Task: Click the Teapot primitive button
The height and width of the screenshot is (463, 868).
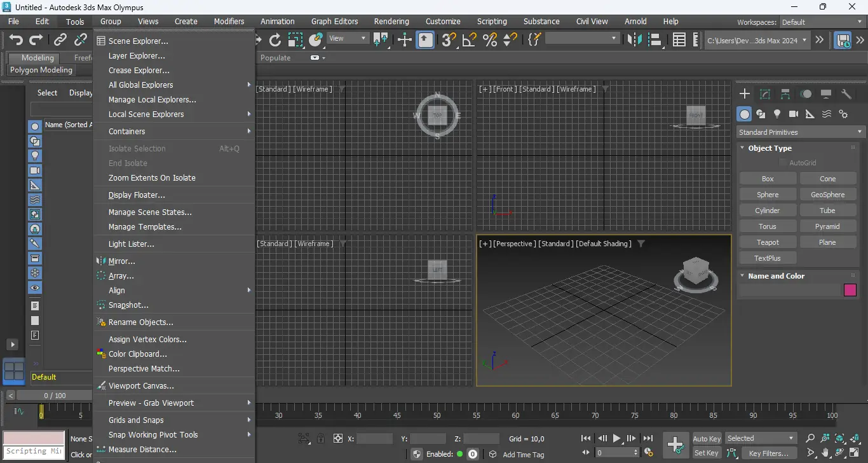Action: click(x=768, y=242)
